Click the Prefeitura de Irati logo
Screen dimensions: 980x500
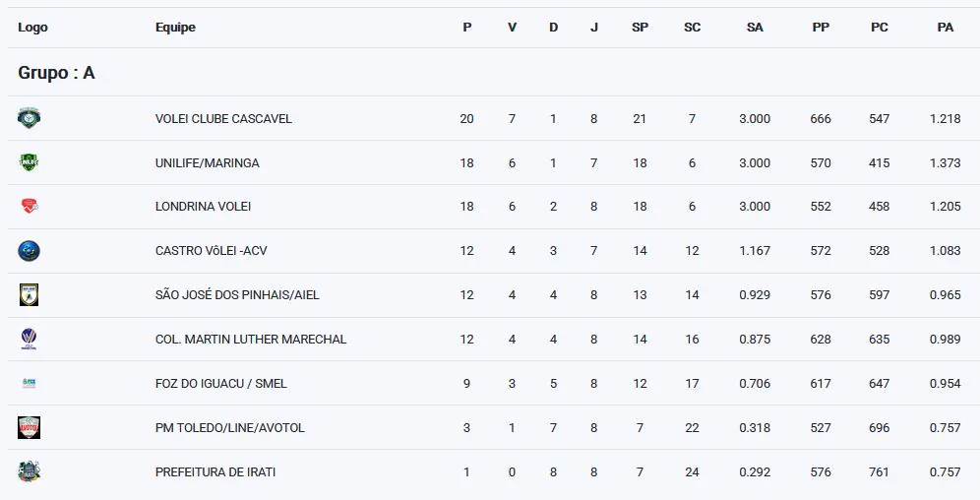tap(29, 471)
